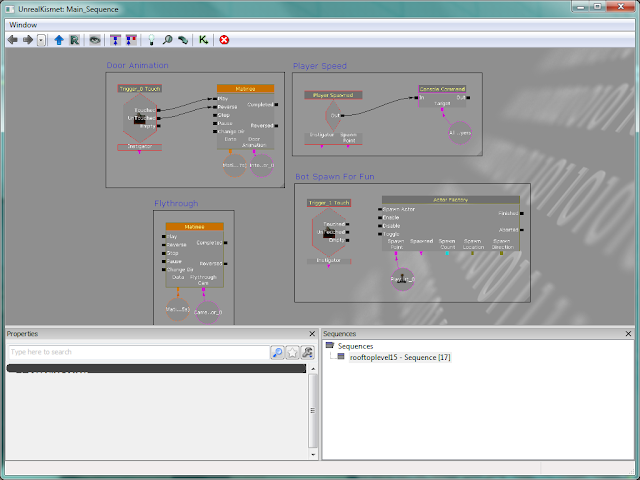Minimize the UnrealKismet window
This screenshot has width=640, height=480.
pos(581,7)
